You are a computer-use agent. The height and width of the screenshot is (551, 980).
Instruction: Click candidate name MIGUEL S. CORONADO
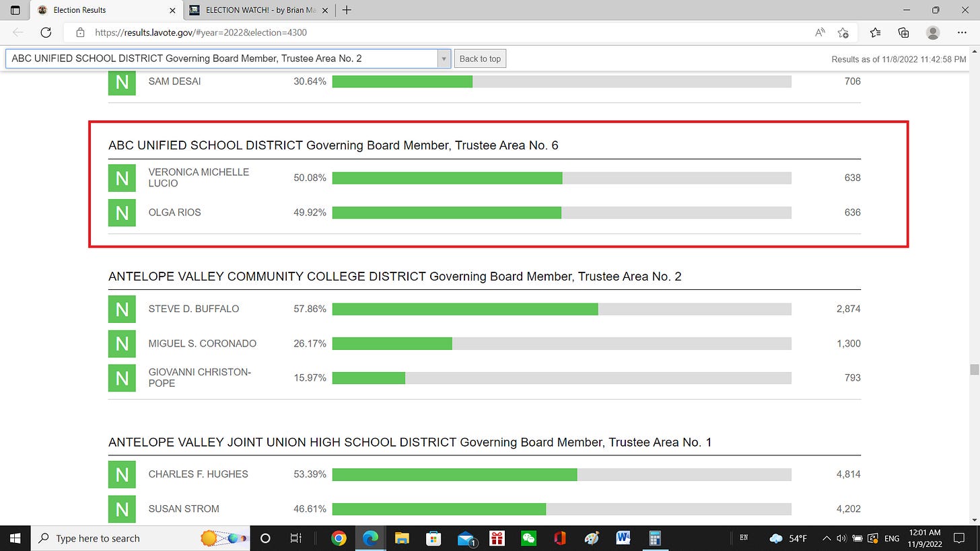click(203, 343)
